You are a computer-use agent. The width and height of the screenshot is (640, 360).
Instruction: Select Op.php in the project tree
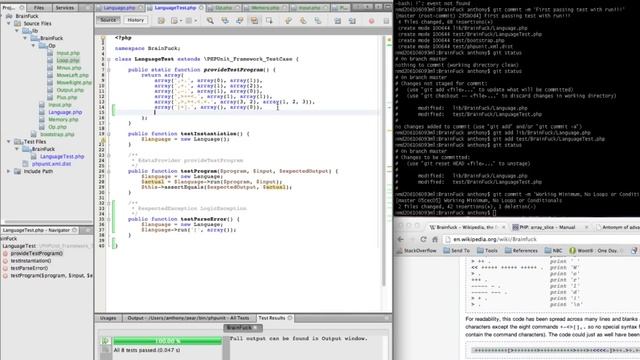pos(57,127)
